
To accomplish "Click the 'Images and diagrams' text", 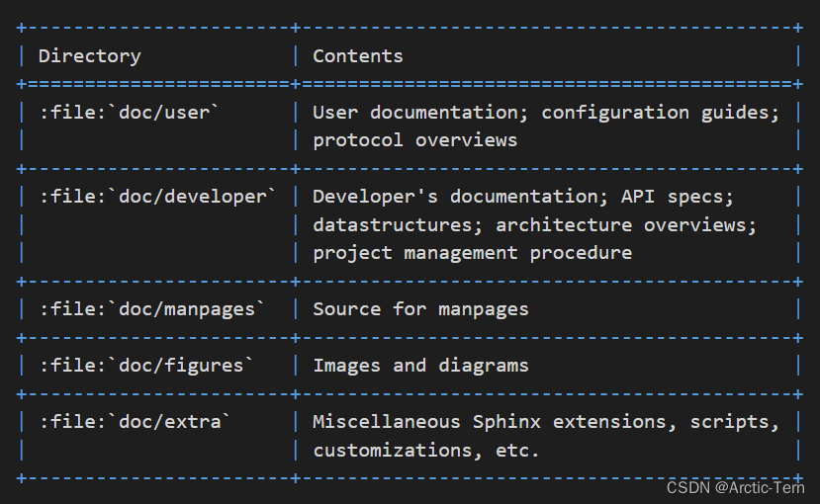I will click(420, 366).
